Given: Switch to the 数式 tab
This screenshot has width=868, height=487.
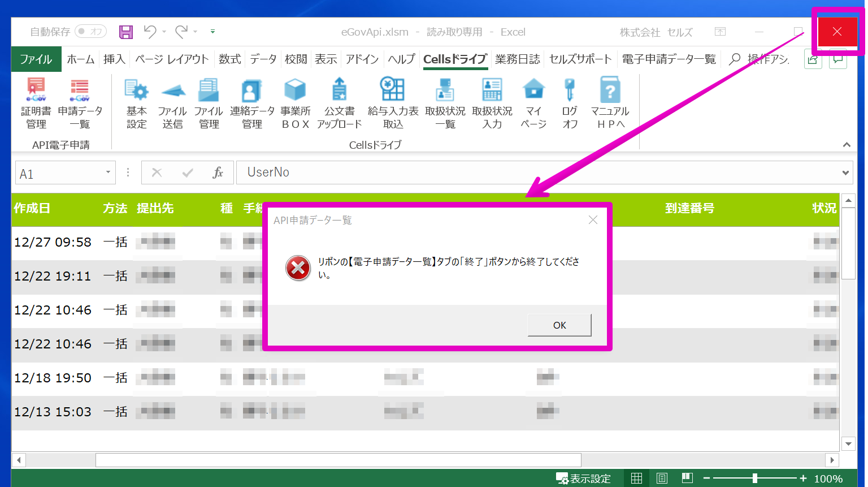Looking at the screenshot, I should (230, 59).
